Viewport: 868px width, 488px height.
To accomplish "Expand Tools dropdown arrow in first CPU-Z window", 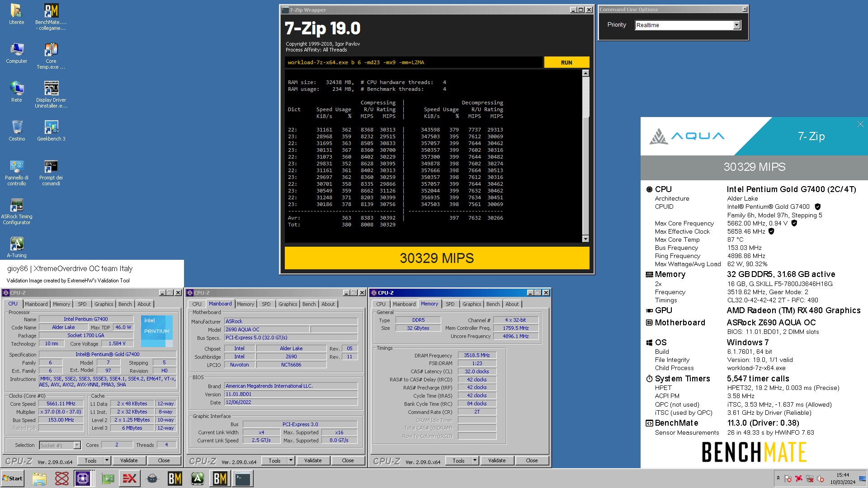I will [107, 460].
